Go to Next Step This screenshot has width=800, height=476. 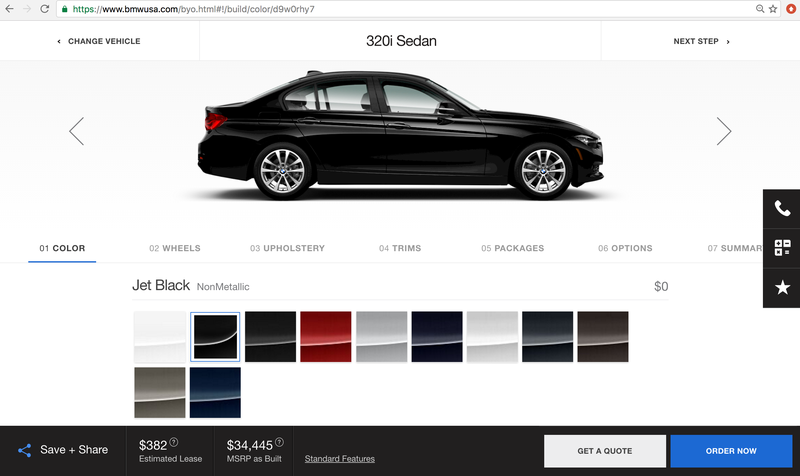[x=701, y=41]
